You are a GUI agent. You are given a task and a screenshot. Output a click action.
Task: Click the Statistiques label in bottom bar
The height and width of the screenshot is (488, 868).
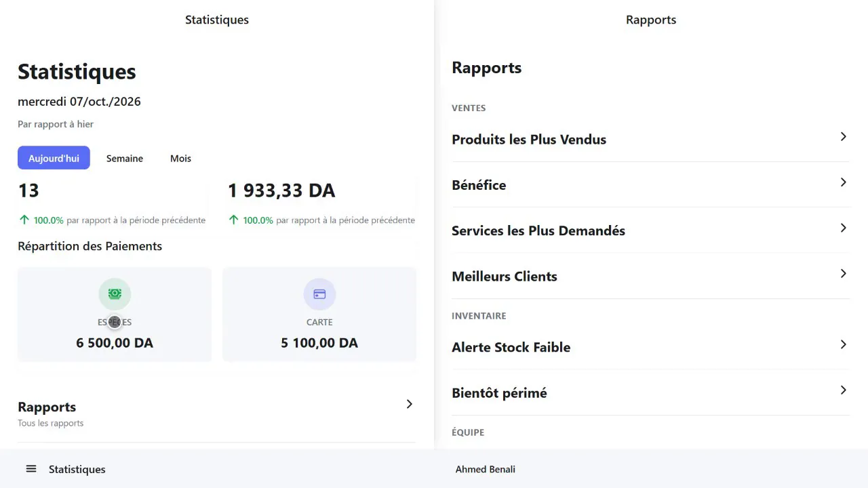click(77, 469)
